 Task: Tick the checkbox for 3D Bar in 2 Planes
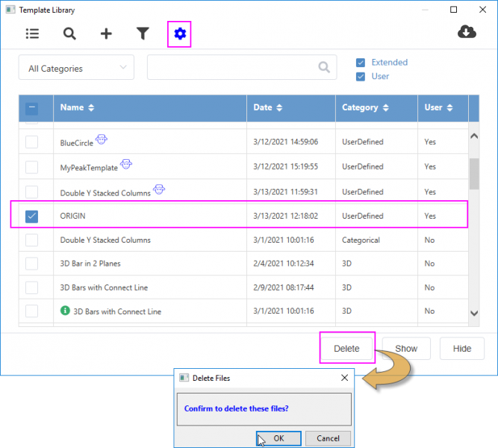32,264
